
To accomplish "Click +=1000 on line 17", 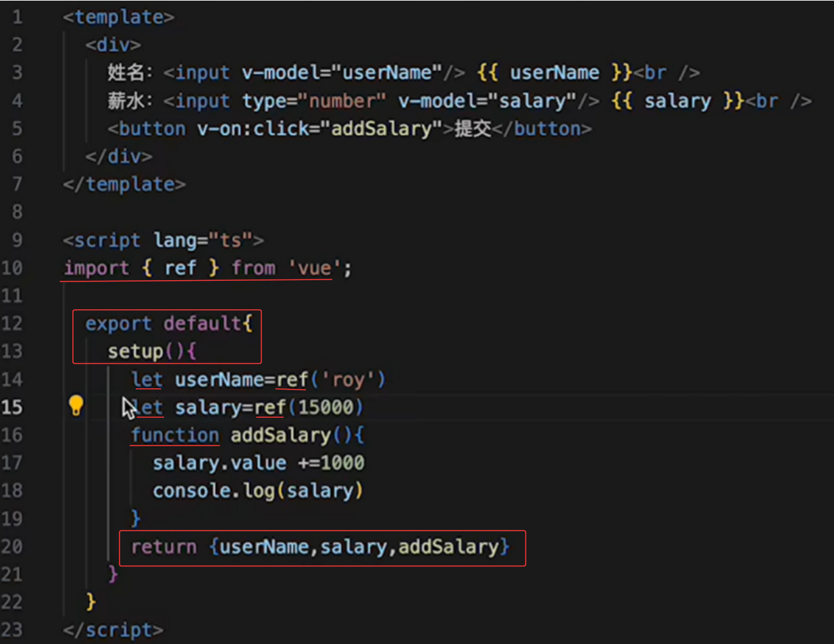I will click(331, 463).
